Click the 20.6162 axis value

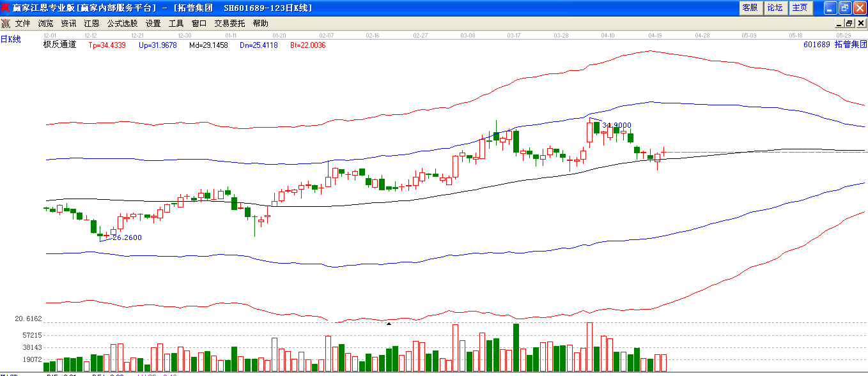tap(28, 319)
